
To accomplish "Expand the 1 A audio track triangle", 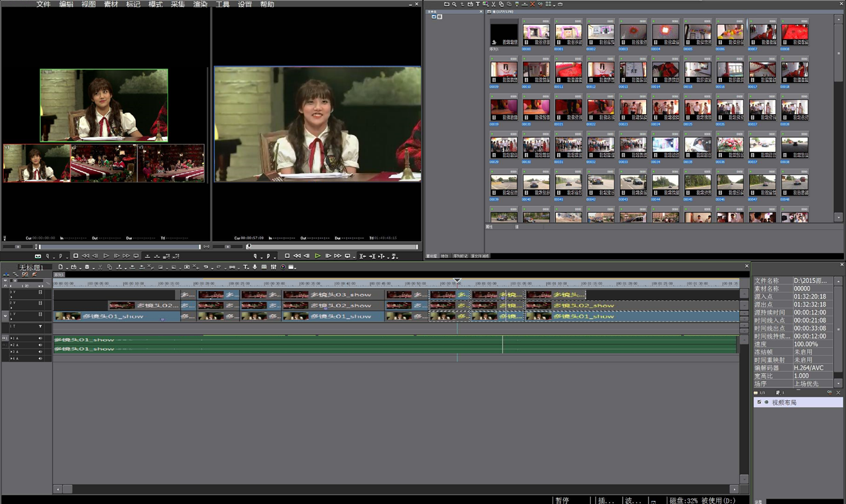I will click(x=12, y=338).
